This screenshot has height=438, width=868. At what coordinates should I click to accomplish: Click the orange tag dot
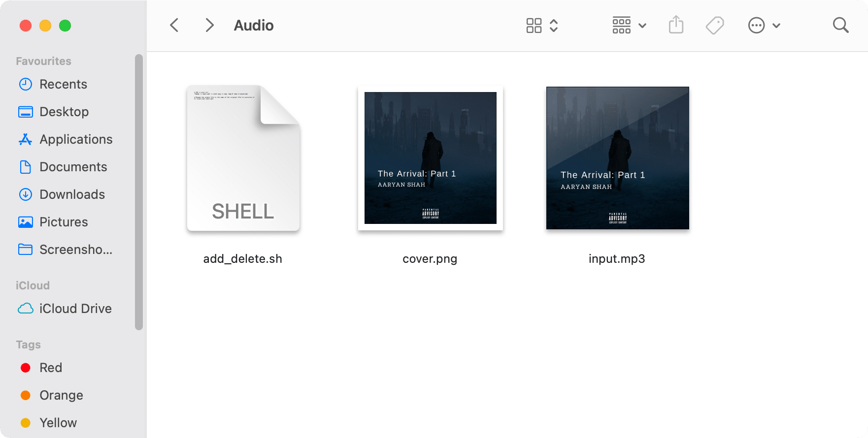pos(26,395)
